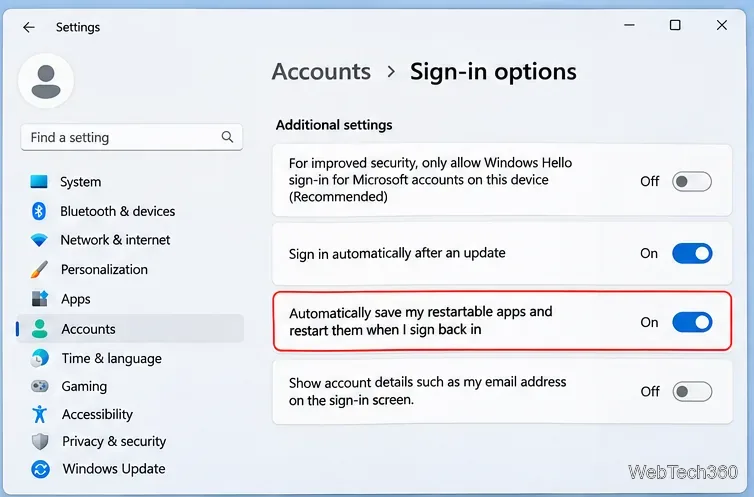Click the Settings window title
Image resolution: width=754 pixels, height=497 pixels.
coord(78,27)
